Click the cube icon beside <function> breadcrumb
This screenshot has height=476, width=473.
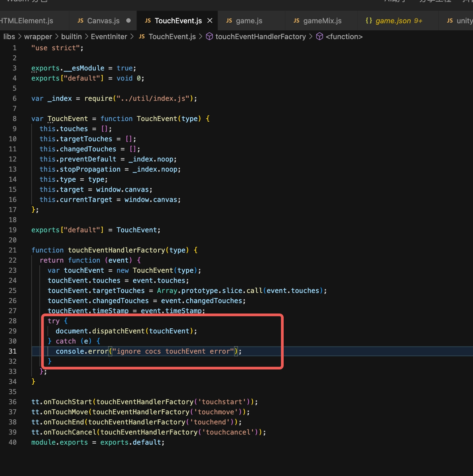tap(320, 36)
